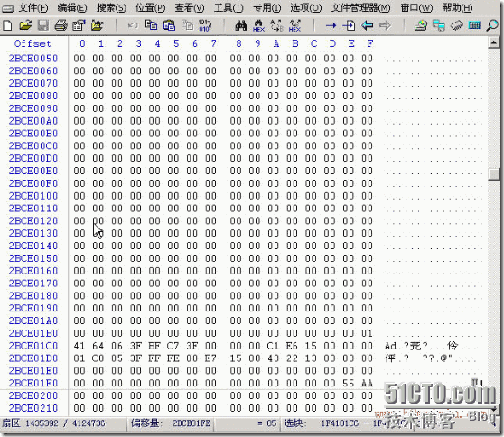Select hex byte E7 in row 2BCE01D0
Viewport: 504px width, 437px height.
tap(210, 358)
